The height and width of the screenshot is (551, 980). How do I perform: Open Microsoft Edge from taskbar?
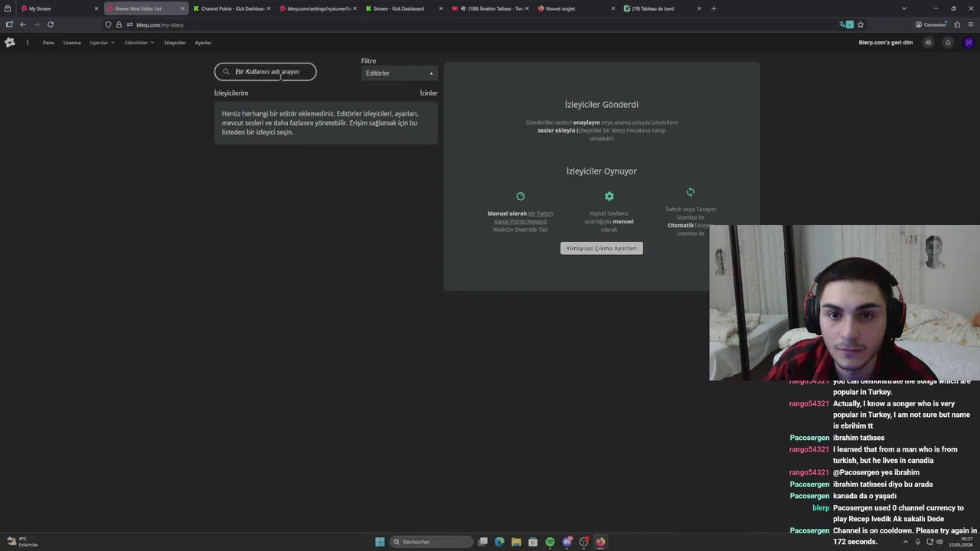click(x=500, y=542)
